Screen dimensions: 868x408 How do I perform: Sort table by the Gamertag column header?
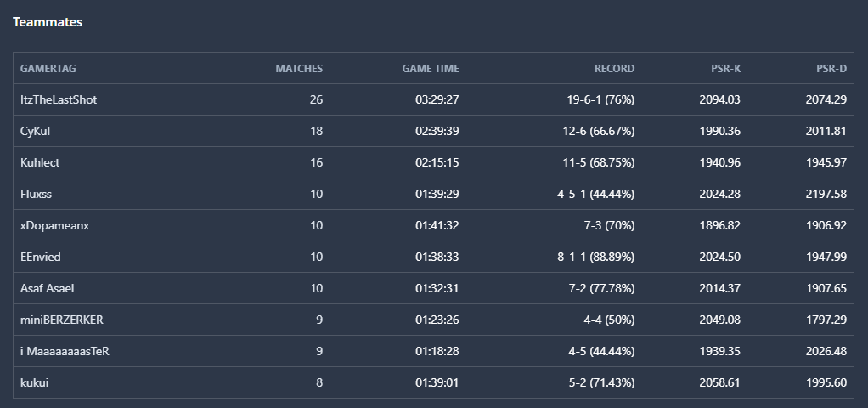coord(48,69)
